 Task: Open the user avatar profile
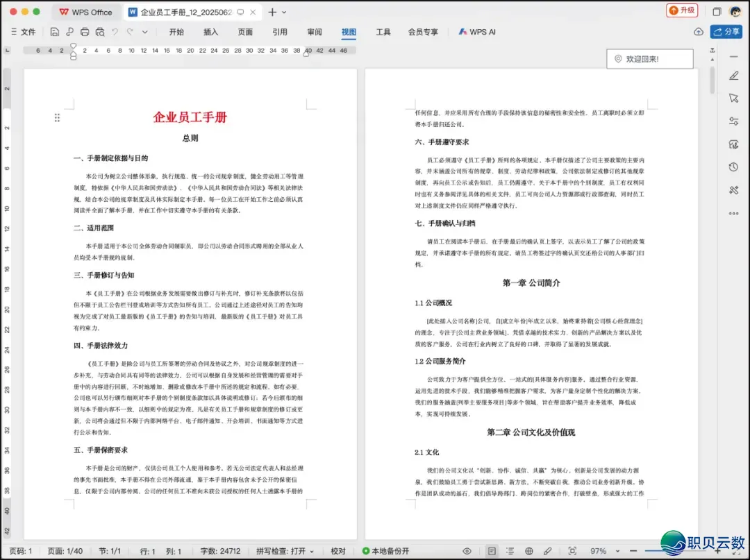tap(735, 12)
